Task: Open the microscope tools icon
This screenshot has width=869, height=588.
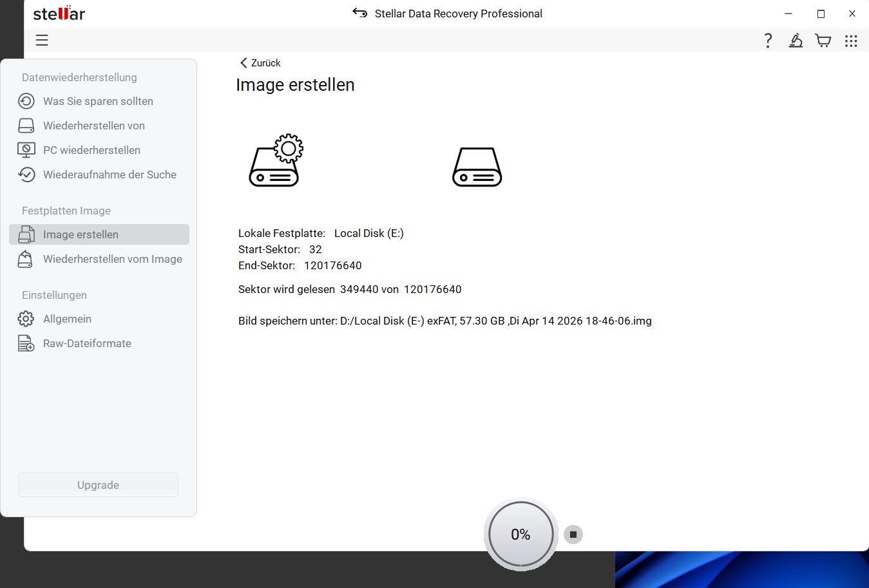Action: [796, 41]
